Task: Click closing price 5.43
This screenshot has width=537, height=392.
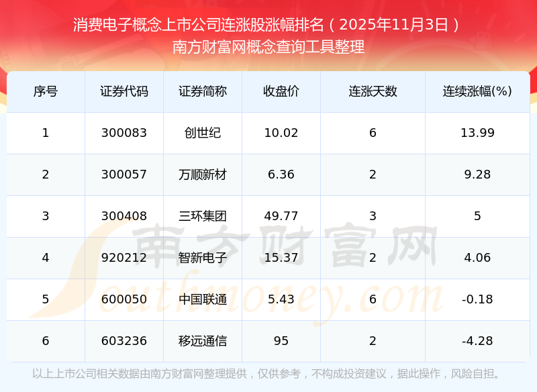Action: tap(281, 299)
